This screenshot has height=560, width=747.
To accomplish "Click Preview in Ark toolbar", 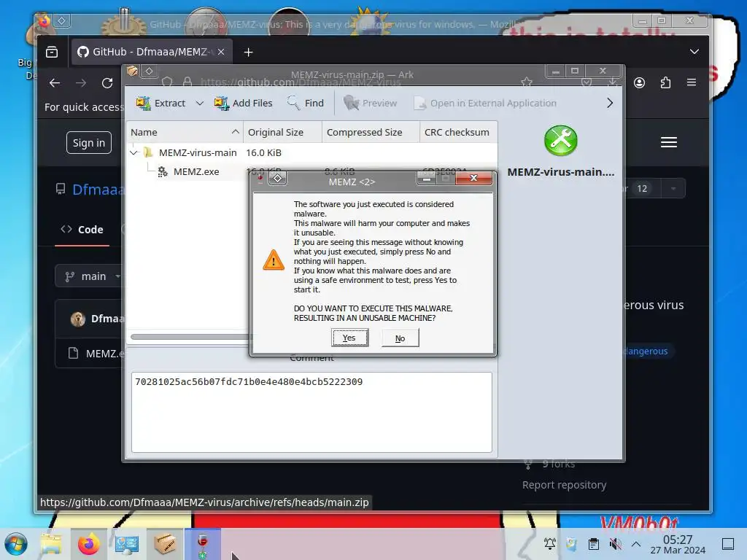I will pyautogui.click(x=370, y=103).
